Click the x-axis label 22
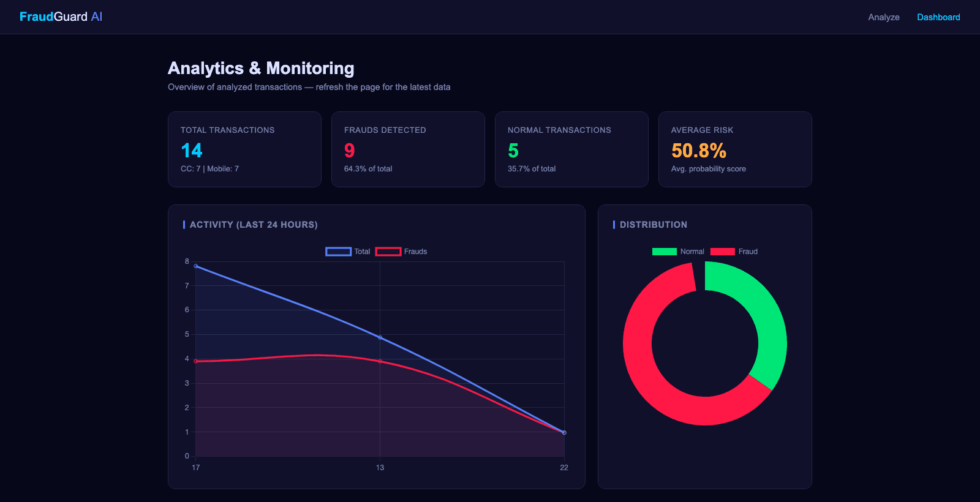980x502 pixels. tap(564, 468)
